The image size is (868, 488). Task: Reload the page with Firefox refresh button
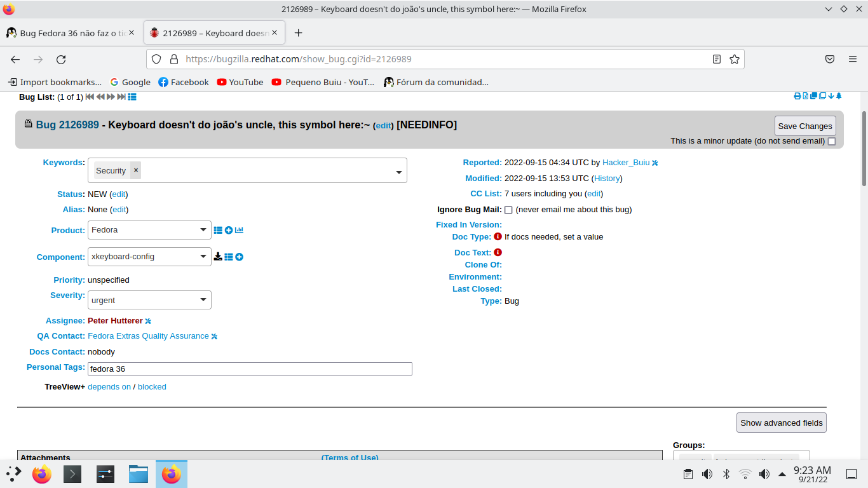click(x=61, y=59)
